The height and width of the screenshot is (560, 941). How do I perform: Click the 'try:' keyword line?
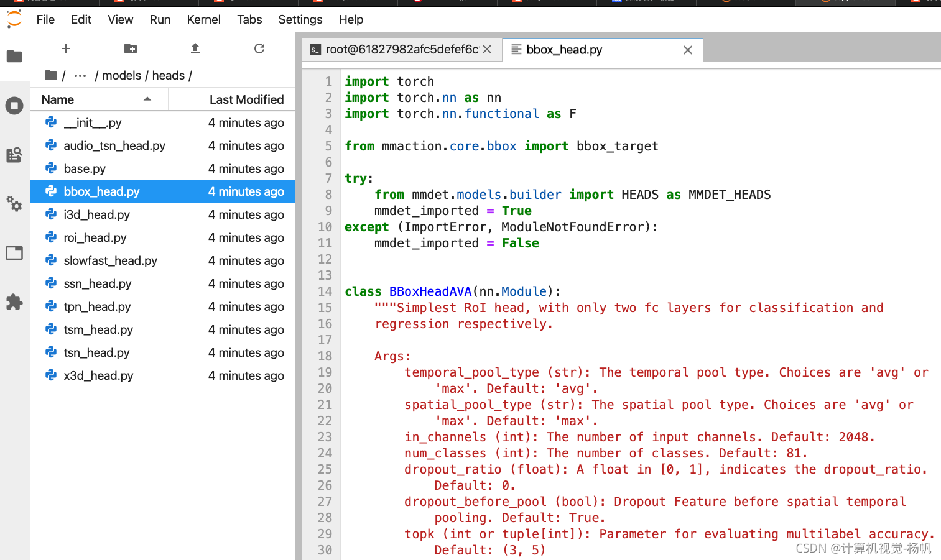point(359,178)
